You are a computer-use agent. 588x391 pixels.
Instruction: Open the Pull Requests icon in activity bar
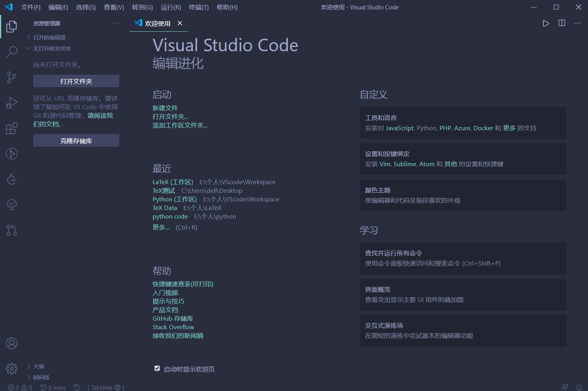tap(12, 230)
